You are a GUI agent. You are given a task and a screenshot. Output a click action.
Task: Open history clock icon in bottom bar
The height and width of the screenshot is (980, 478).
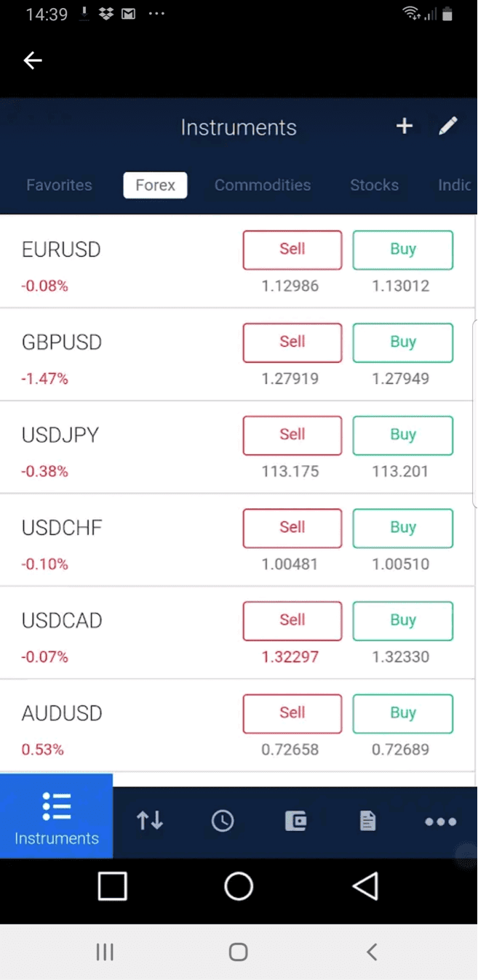223,821
